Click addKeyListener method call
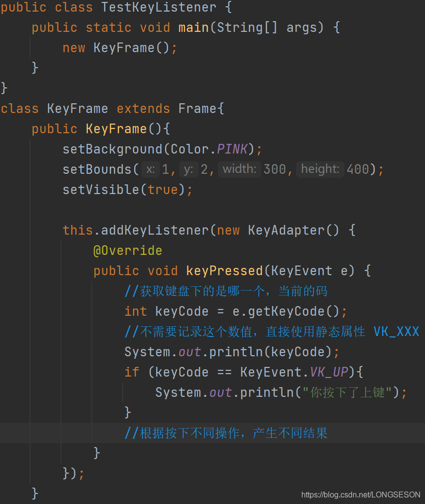 pos(155,230)
